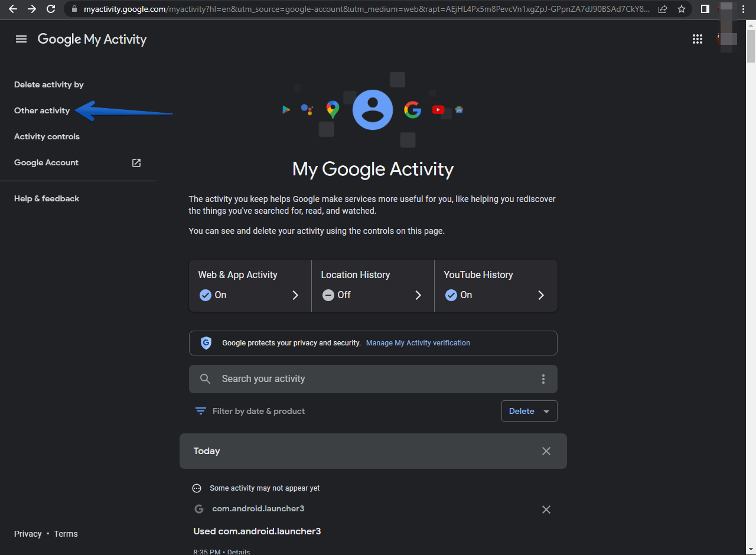Click the page vertical scrollbar
This screenshot has width=756, height=555.
751,47
